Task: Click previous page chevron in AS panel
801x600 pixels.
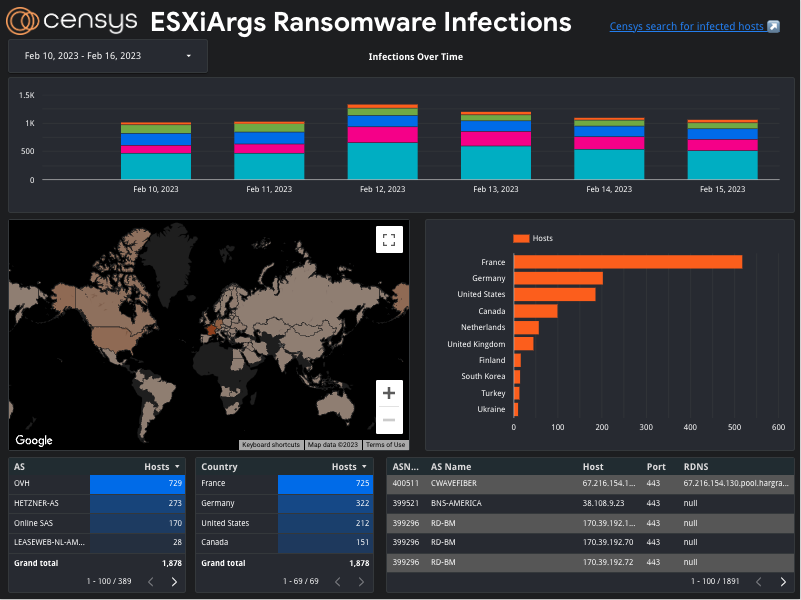Action: [151, 581]
